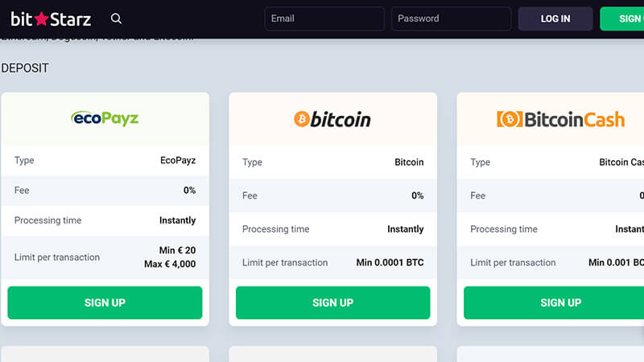Click the BitcoinCash logo
This screenshot has width=644, height=362.
click(560, 120)
